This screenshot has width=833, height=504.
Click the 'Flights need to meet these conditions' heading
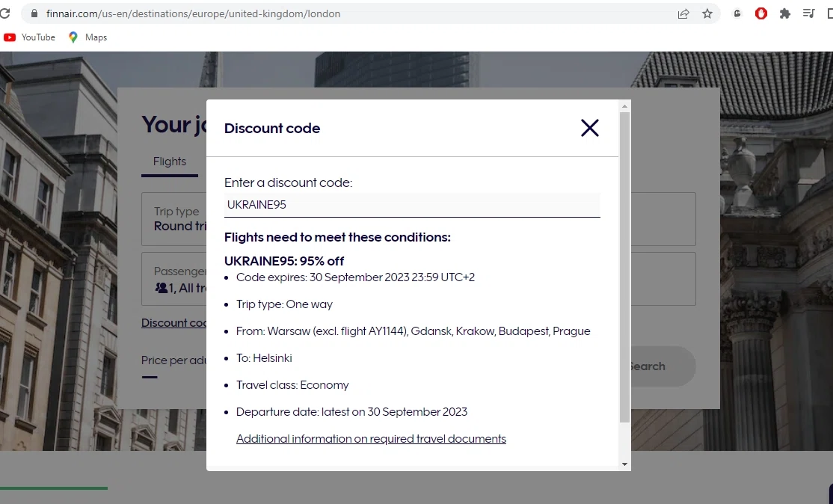[337, 237]
